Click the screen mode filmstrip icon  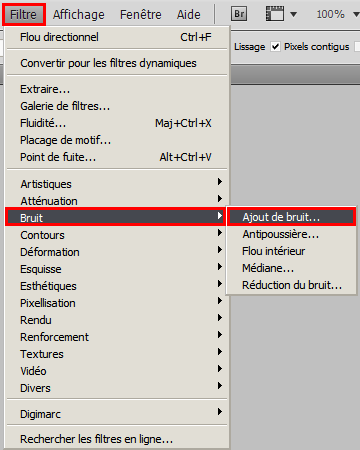(275, 14)
